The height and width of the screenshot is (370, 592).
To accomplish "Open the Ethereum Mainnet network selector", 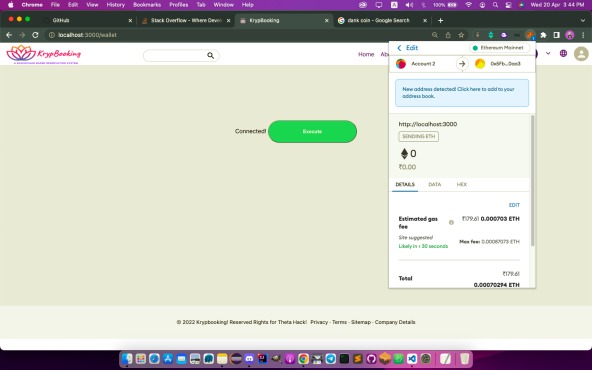I will pyautogui.click(x=499, y=48).
